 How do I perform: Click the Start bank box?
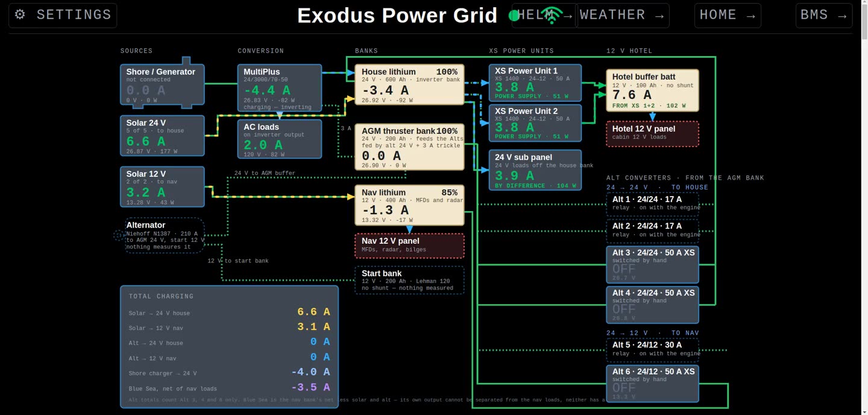pyautogui.click(x=410, y=280)
